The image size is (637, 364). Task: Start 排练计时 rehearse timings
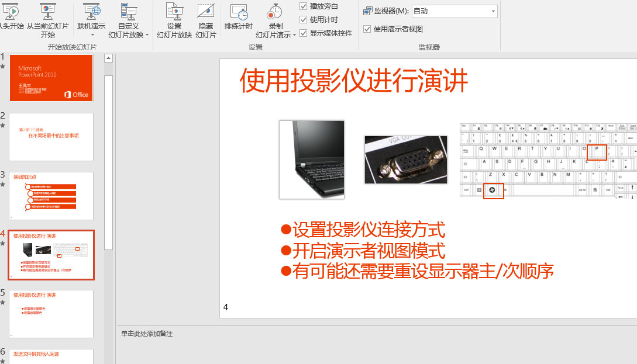pyautogui.click(x=239, y=17)
